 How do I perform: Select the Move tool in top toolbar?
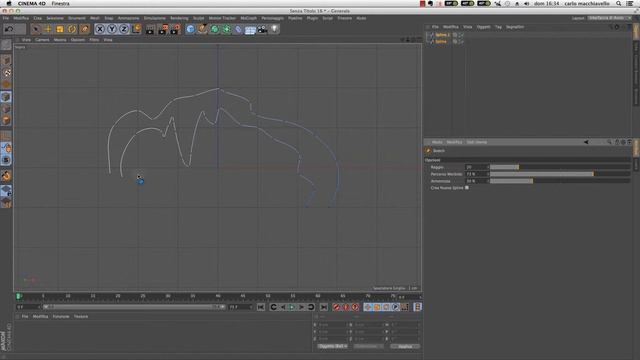pyautogui.click(x=48, y=29)
